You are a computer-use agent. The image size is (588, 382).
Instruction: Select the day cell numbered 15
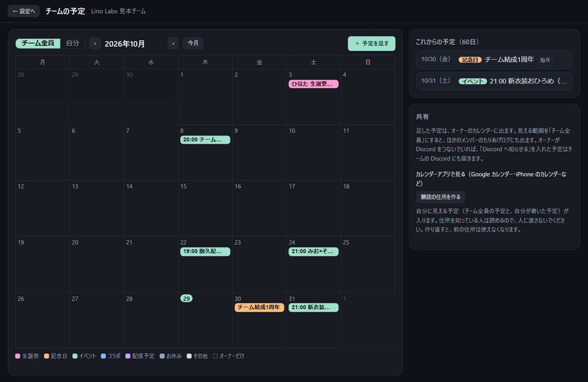coord(205,208)
